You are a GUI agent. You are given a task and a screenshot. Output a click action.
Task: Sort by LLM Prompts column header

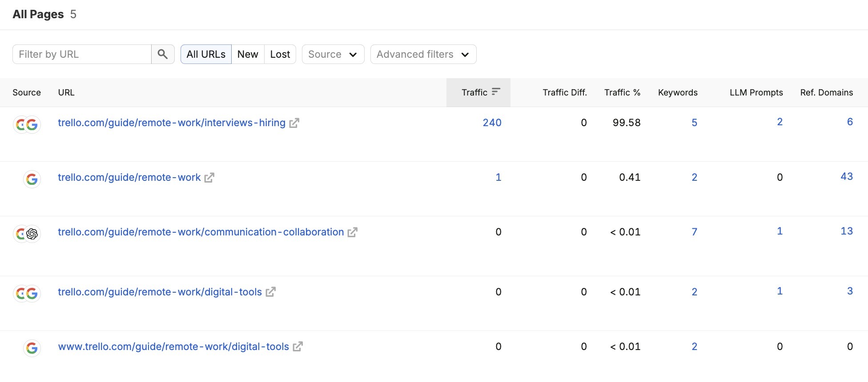pos(756,92)
